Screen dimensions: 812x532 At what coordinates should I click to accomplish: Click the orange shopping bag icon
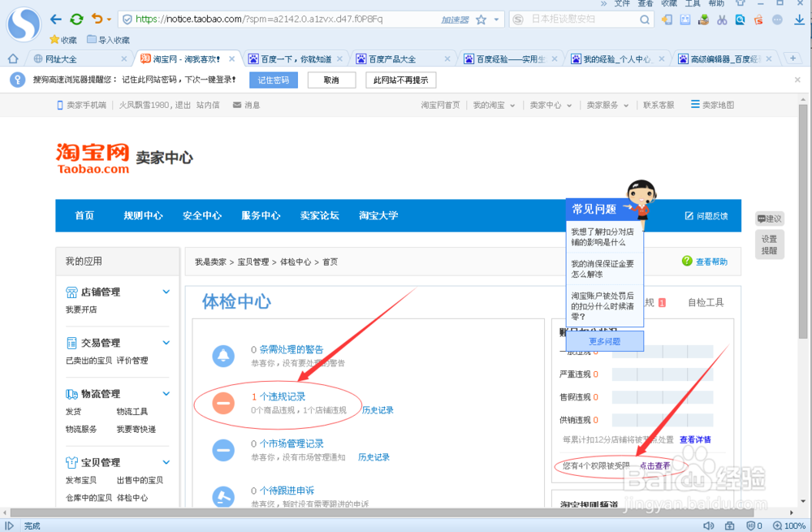(758, 19)
